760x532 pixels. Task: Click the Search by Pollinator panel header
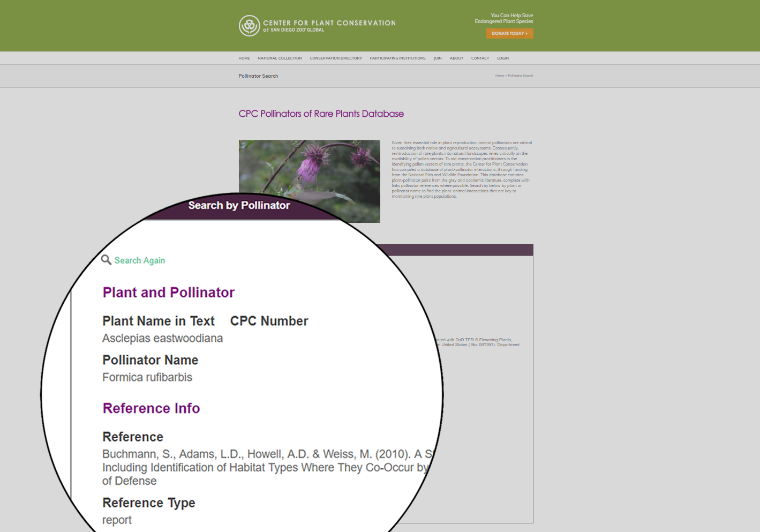[239, 206]
